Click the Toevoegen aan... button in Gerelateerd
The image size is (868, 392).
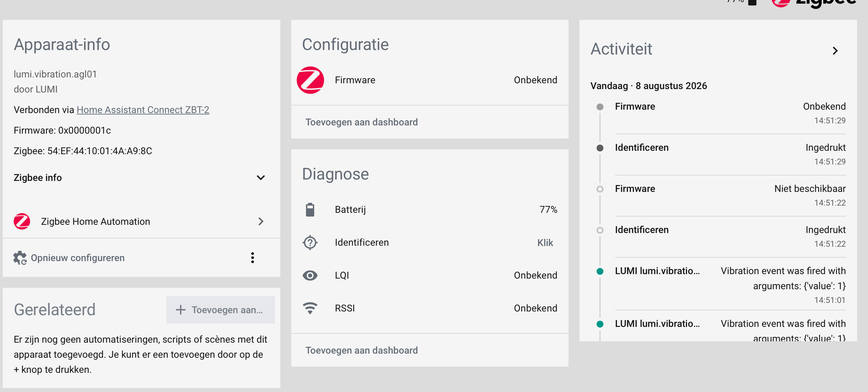220,310
